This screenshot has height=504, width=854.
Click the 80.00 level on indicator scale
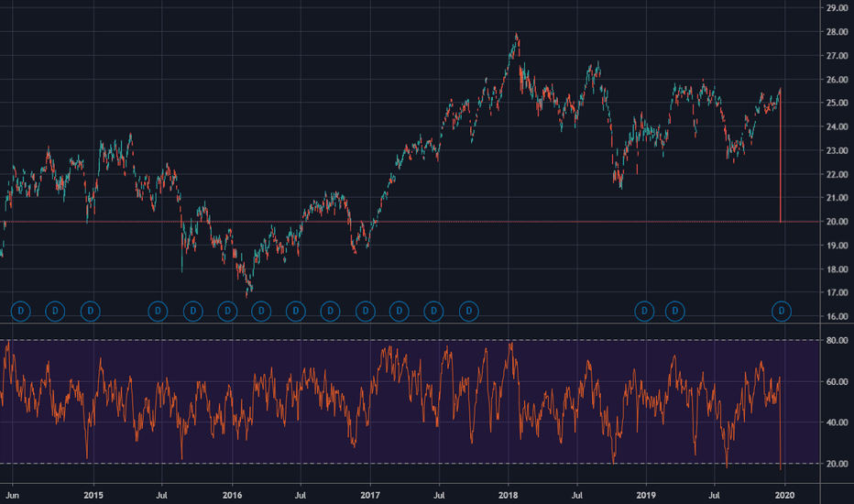tap(838, 340)
